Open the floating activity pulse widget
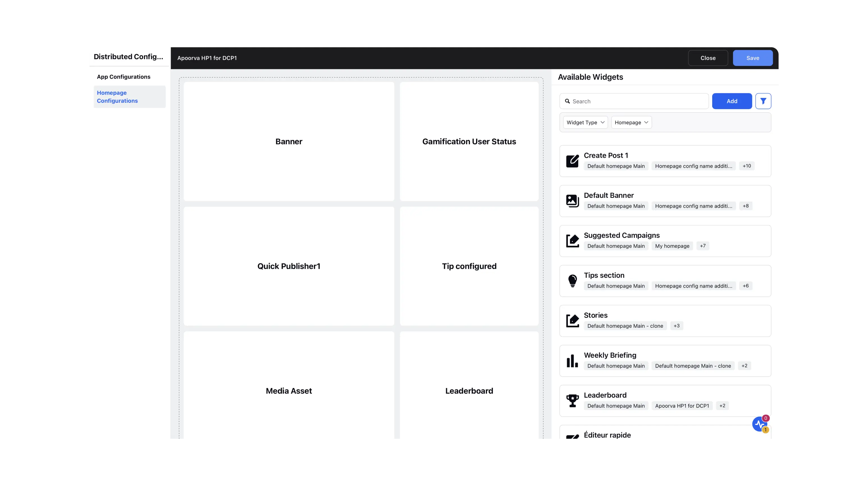The height and width of the screenshot is (486, 868). (760, 424)
